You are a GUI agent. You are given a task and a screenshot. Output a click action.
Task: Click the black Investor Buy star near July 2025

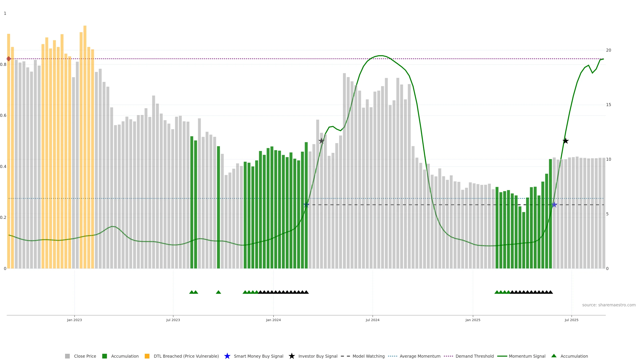[566, 141]
